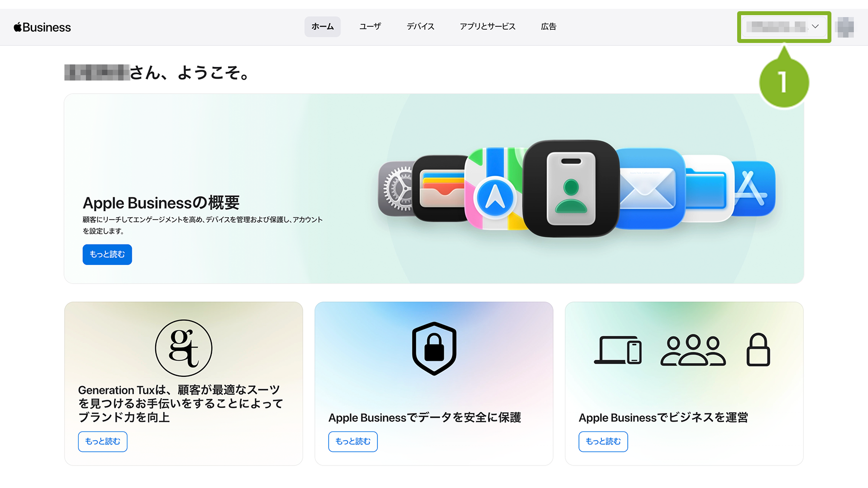The width and height of the screenshot is (868, 488).
Task: Click the Wallet app icon in the banner
Action: [x=440, y=188]
